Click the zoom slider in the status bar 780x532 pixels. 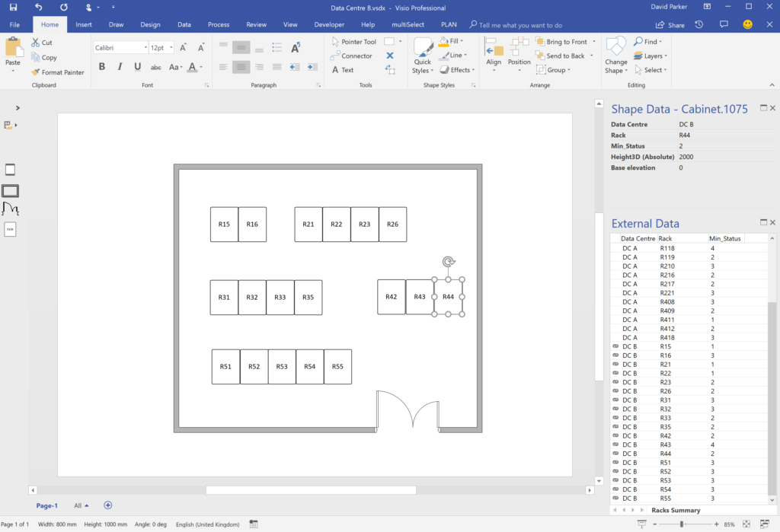click(x=681, y=524)
